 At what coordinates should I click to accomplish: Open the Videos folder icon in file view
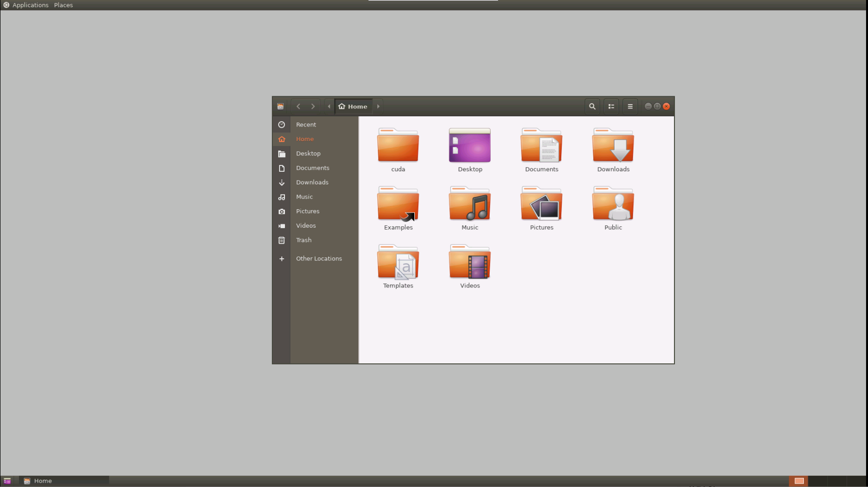tap(469, 262)
